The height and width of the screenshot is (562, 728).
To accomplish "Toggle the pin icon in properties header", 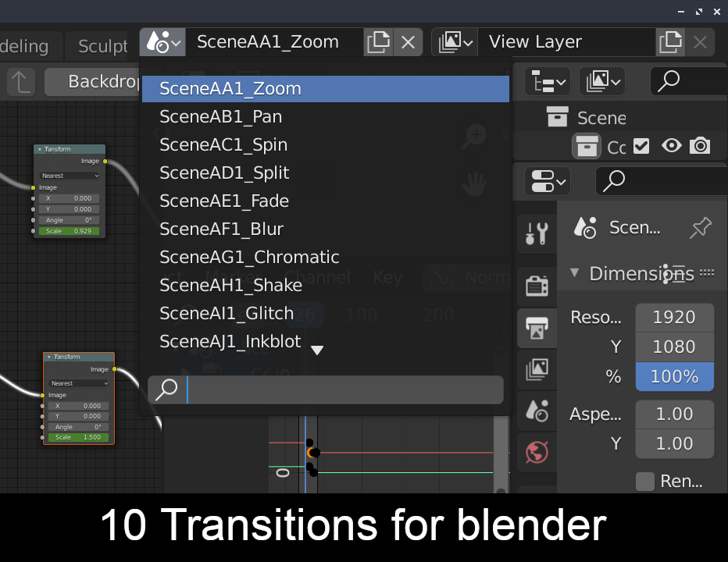I will 700,228.
